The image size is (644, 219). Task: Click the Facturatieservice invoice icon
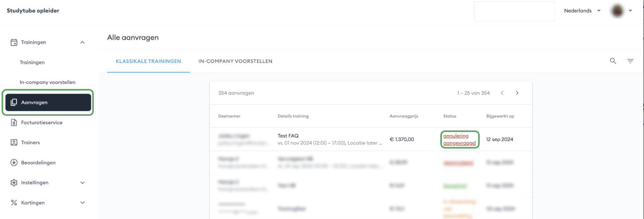coord(14,123)
